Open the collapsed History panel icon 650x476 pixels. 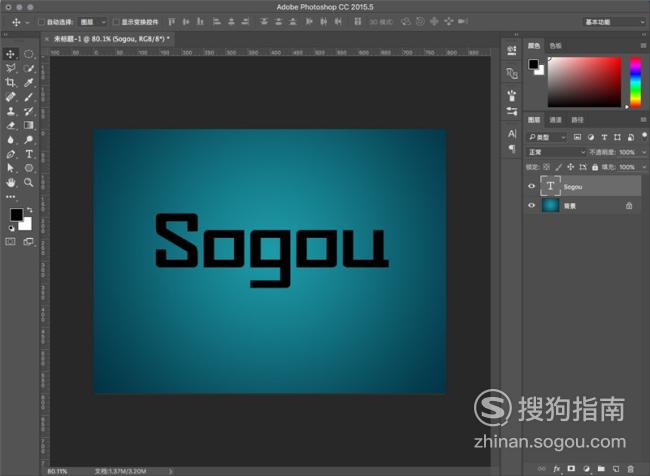point(512,51)
